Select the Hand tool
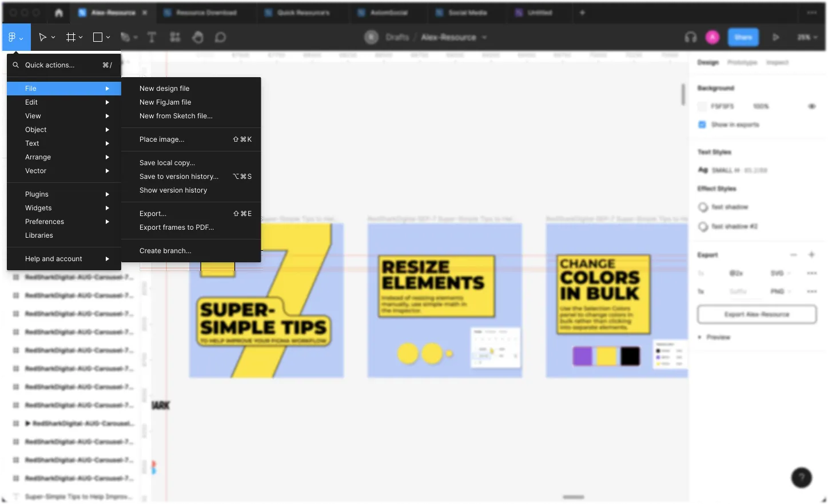The width and height of the screenshot is (828, 504). pyautogui.click(x=198, y=37)
